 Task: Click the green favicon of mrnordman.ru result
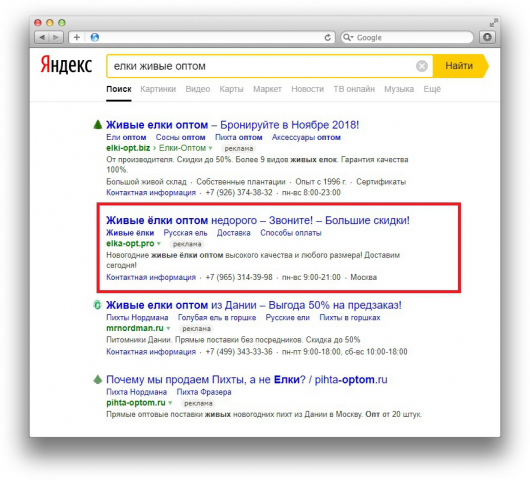pos(97,305)
